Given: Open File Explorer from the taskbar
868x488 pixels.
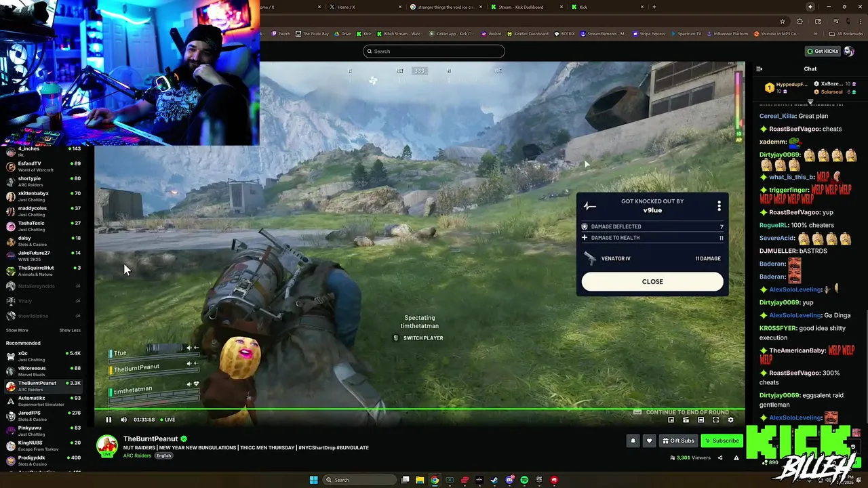Looking at the screenshot, I should pyautogui.click(x=420, y=480).
